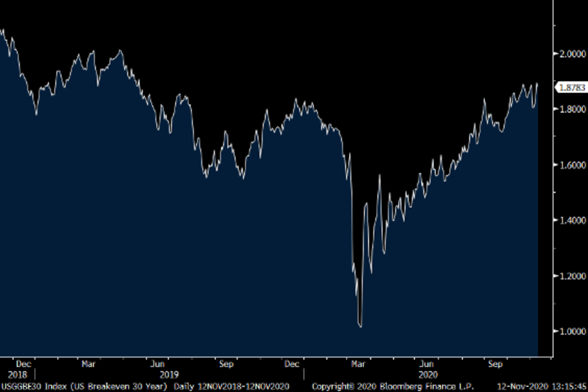Image resolution: width=588 pixels, height=392 pixels.
Task: Click the Sep 2020 month axis label
Action: tap(495, 364)
